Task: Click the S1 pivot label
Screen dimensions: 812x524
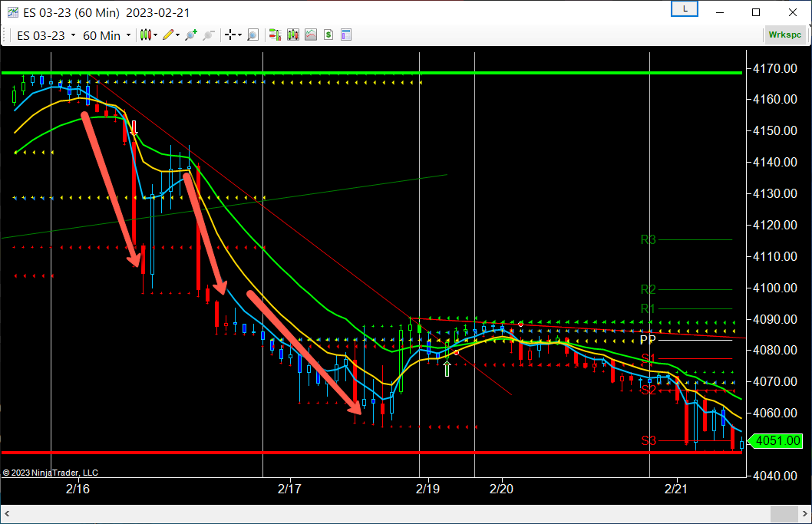Action: point(648,358)
